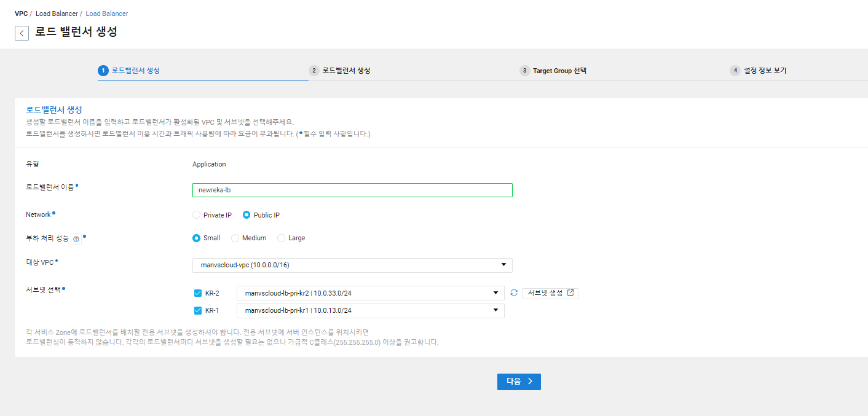Refresh the subnet list with the reload icon
868x416 pixels.
coord(513,292)
